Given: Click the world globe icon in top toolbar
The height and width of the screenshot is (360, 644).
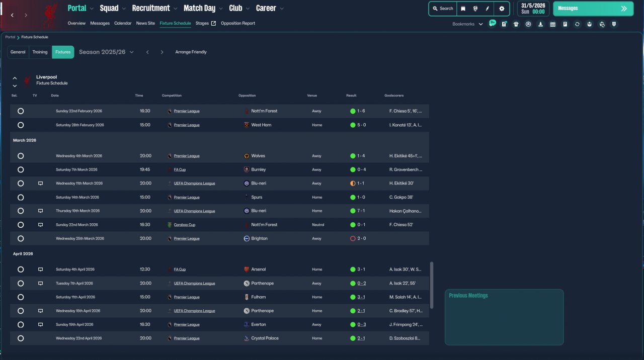Looking at the screenshot, I should click(x=475, y=9).
